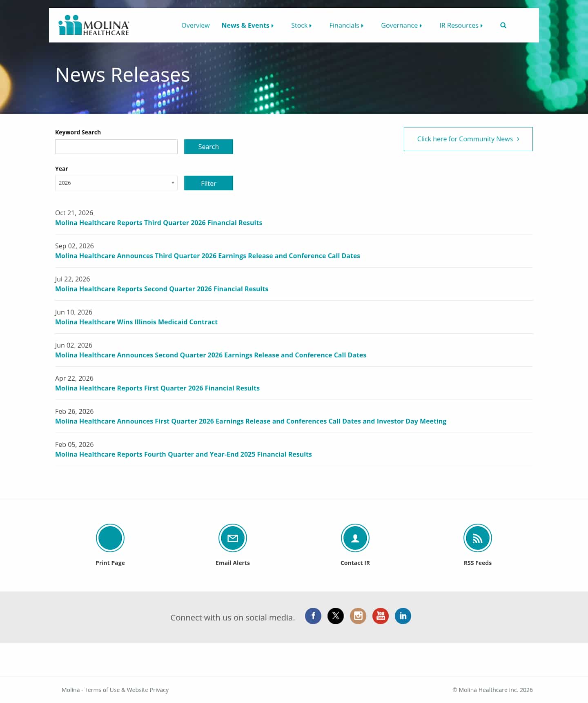This screenshot has height=703, width=588.
Task: Click the Contact IR person icon
Action: tap(355, 538)
